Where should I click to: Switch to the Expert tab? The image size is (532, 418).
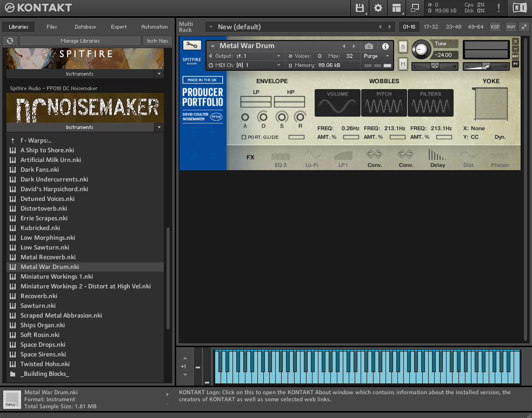pos(119,27)
